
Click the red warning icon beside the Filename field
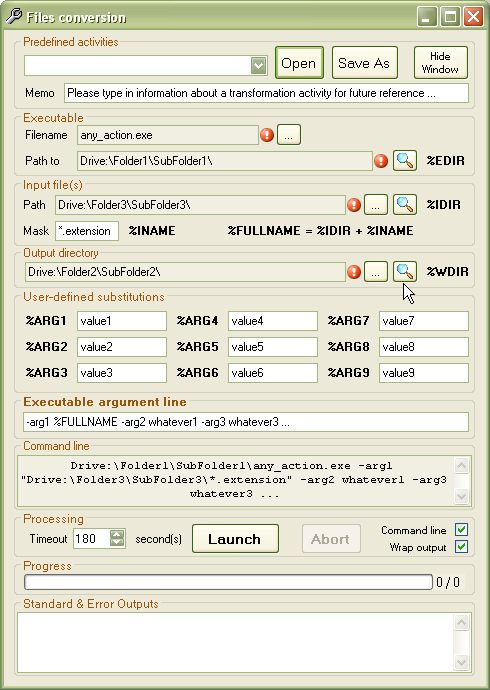click(x=267, y=135)
